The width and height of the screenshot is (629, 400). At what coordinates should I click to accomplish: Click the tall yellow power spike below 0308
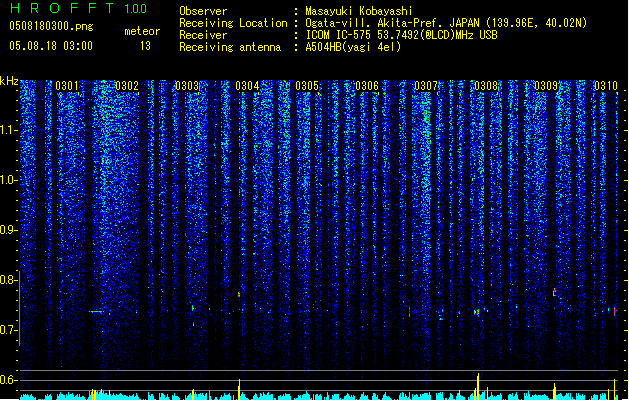(x=478, y=386)
